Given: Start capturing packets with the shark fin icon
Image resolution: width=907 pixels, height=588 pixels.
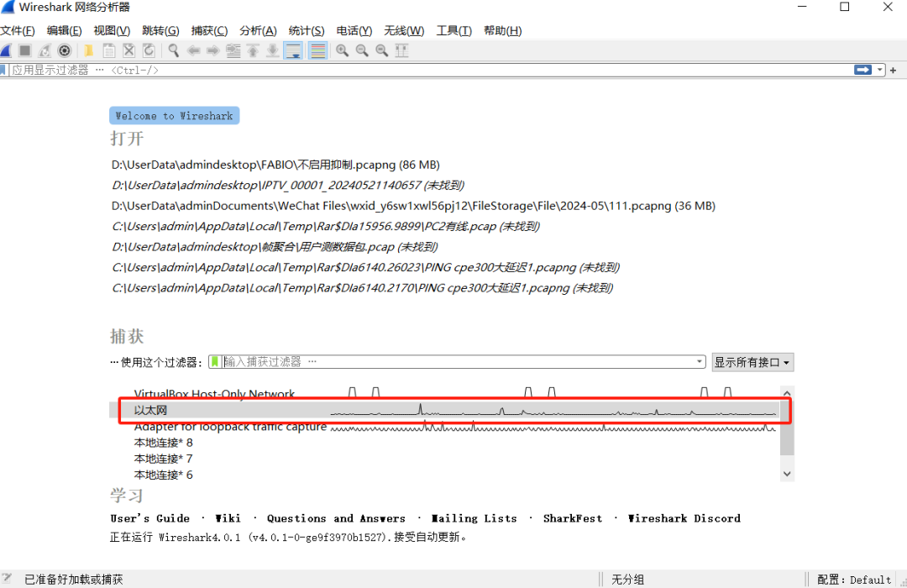Looking at the screenshot, I should [x=6, y=51].
